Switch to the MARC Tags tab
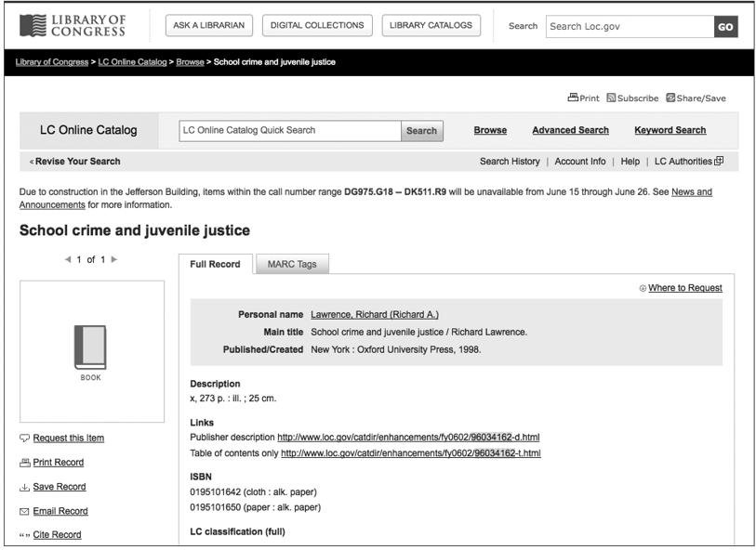The image size is (756, 550). click(x=292, y=264)
